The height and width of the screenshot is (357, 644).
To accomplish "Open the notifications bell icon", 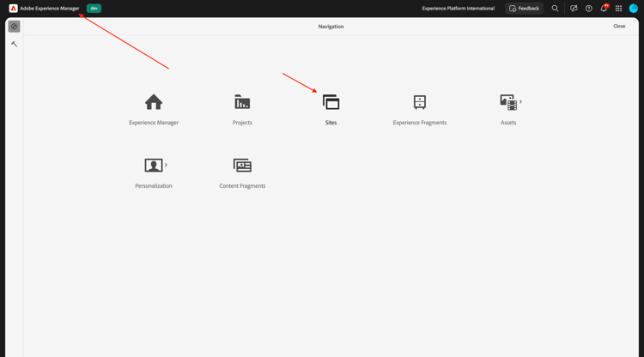I will (x=604, y=9).
